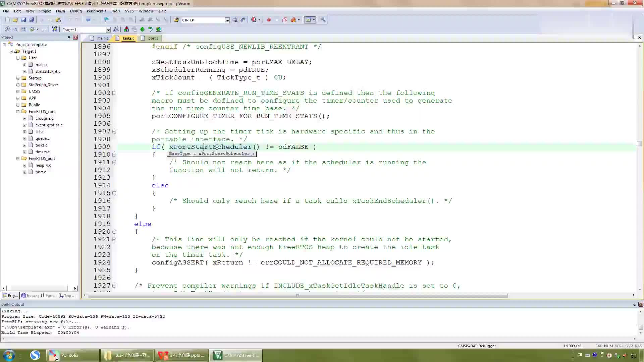The width and height of the screenshot is (644, 362).
Task: Switch to the pptx presentation taskbar item
Action: (x=182, y=355)
